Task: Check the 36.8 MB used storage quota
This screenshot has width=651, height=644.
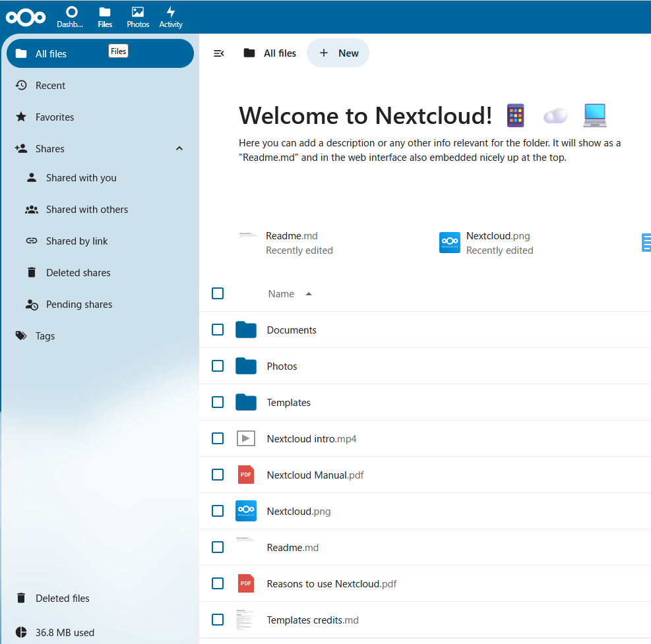Action: point(100,632)
